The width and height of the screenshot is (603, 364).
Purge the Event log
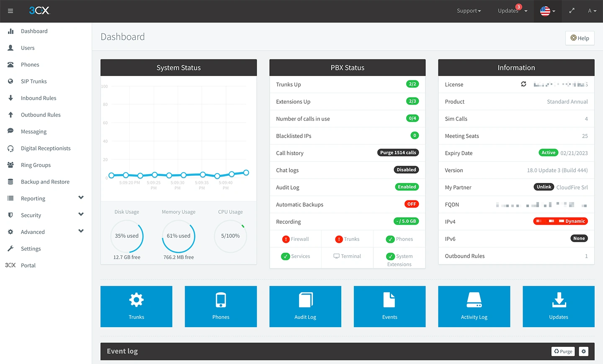[x=563, y=351]
